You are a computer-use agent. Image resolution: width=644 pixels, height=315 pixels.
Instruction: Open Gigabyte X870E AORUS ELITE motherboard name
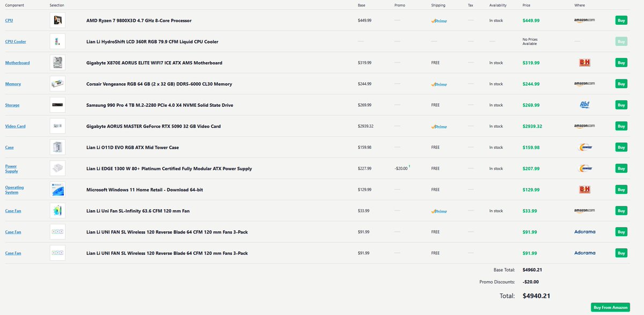[154, 63]
